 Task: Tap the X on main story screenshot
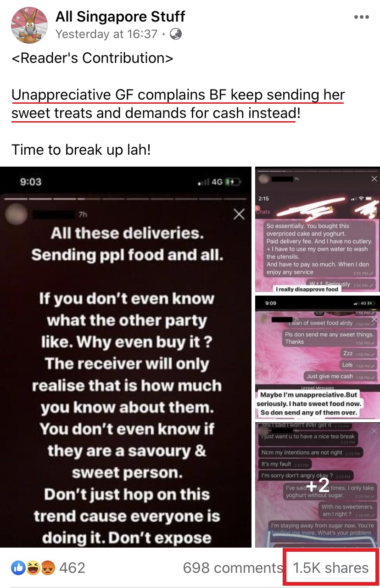(x=239, y=214)
